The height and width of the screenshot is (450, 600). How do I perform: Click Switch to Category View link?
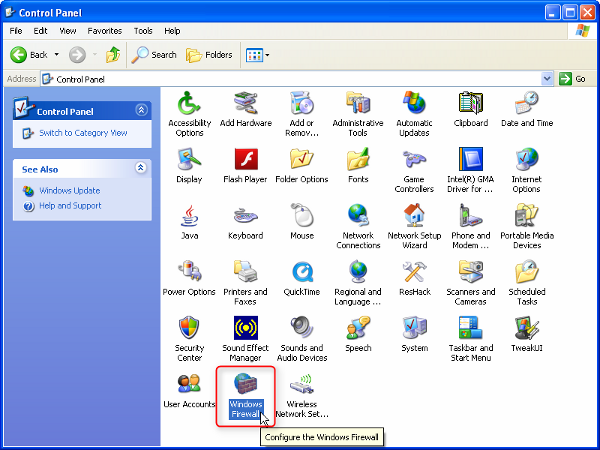point(83,133)
